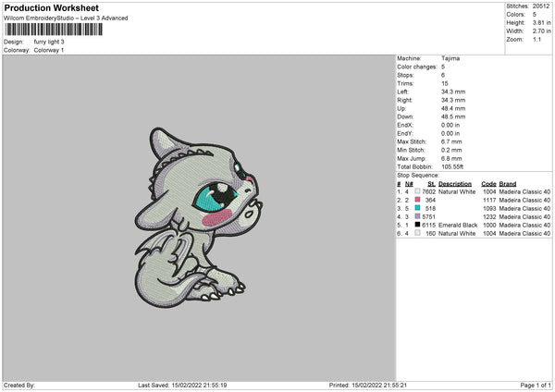Click thread code 1117
Screen dimensions: 555x392
[489, 201]
